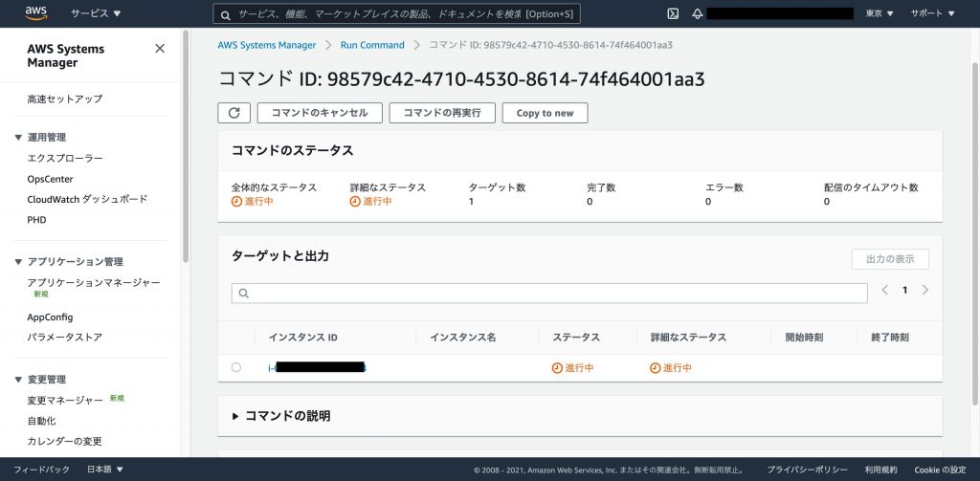Viewport: 980px width, 481px height.
Task: Collapse the 変更管理 section
Action: [x=18, y=380]
